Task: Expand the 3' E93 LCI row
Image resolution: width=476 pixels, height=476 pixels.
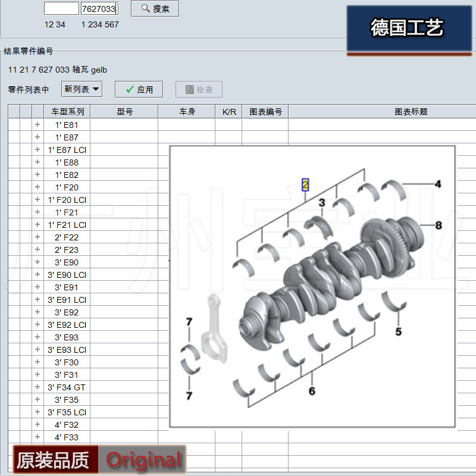Action: [37, 349]
